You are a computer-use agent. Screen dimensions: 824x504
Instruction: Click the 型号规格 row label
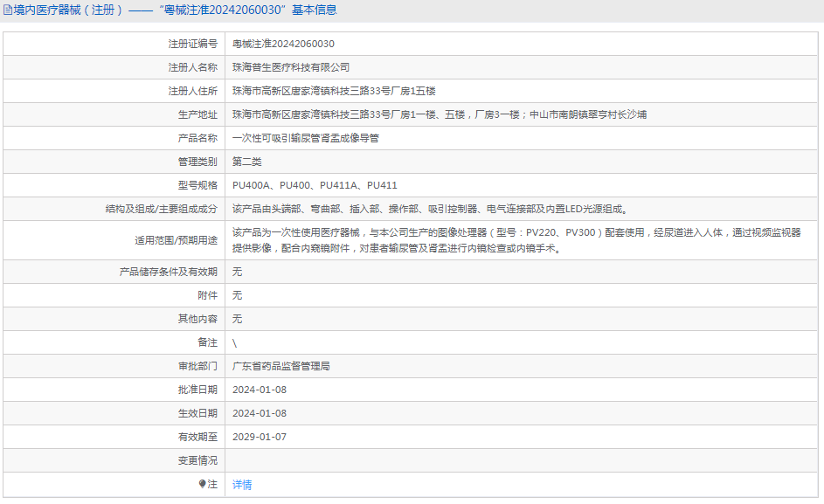(x=197, y=185)
